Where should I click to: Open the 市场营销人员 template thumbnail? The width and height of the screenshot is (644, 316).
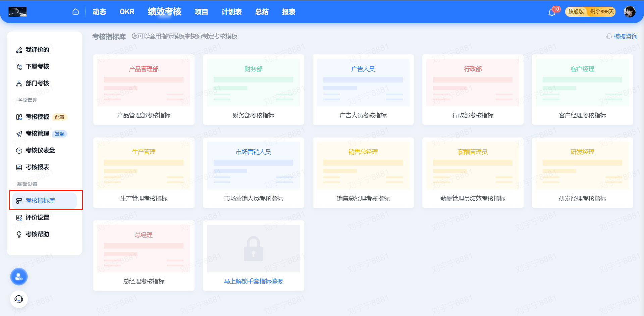click(x=253, y=165)
